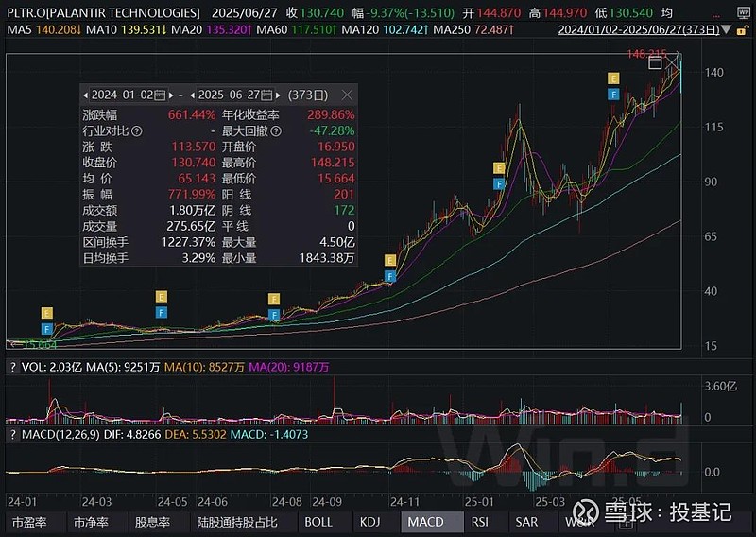
Task: Click the PLTR.O[PALANTIR TECHNOLOGIES] stock title
Action: click(103, 12)
